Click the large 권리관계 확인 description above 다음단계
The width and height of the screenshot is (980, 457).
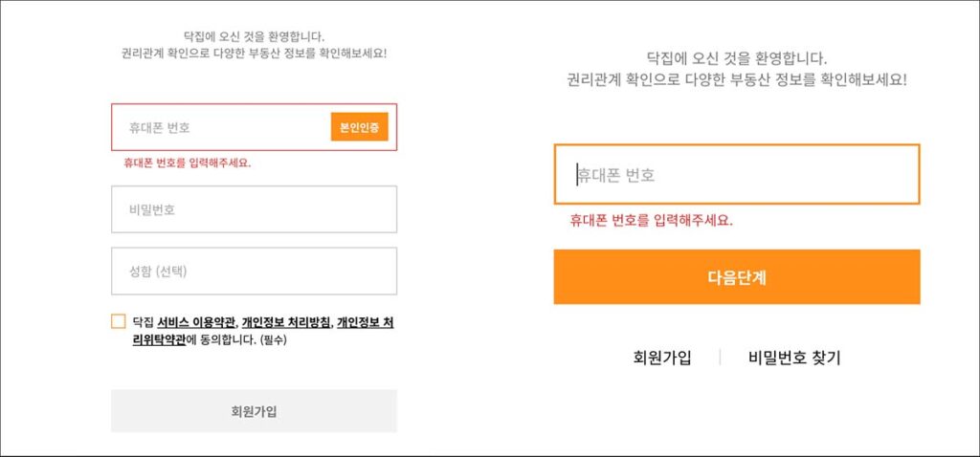click(737, 80)
